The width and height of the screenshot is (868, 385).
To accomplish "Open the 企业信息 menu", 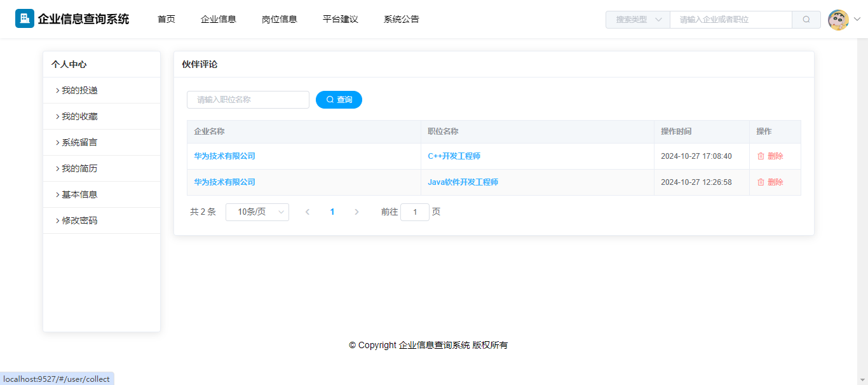I will click(219, 19).
